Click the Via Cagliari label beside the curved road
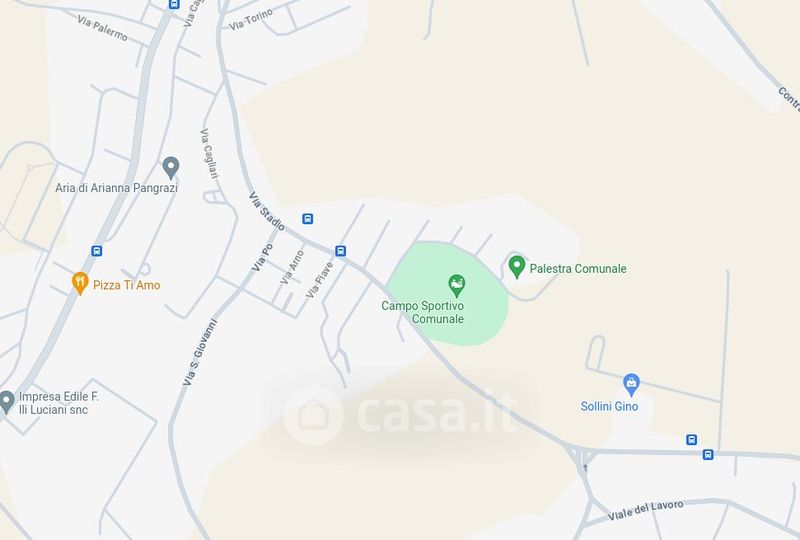This screenshot has height=540, width=800. pyautogui.click(x=209, y=154)
